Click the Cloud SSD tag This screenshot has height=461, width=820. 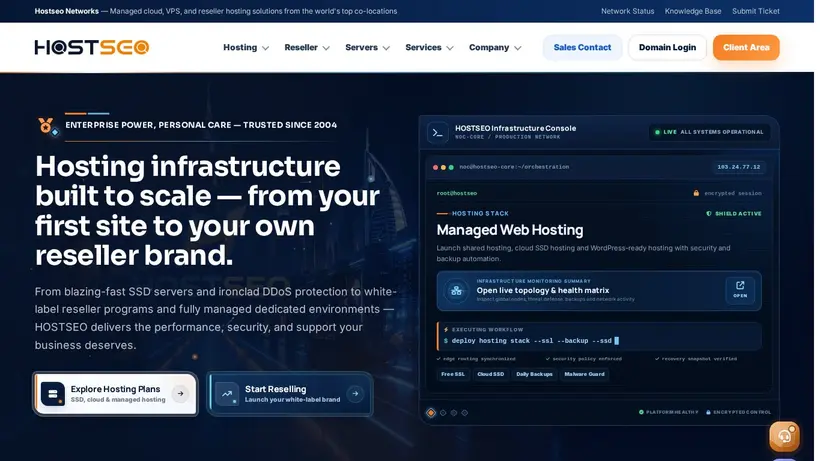[491, 374]
